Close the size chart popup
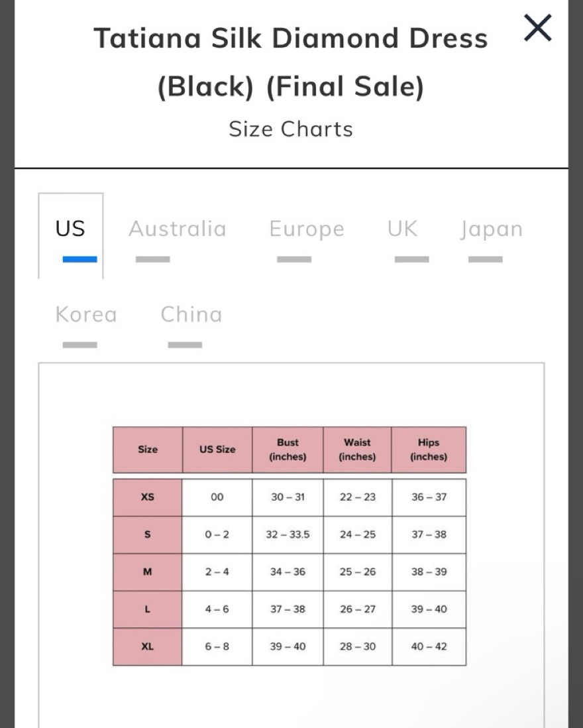The width and height of the screenshot is (583, 728). [537, 28]
